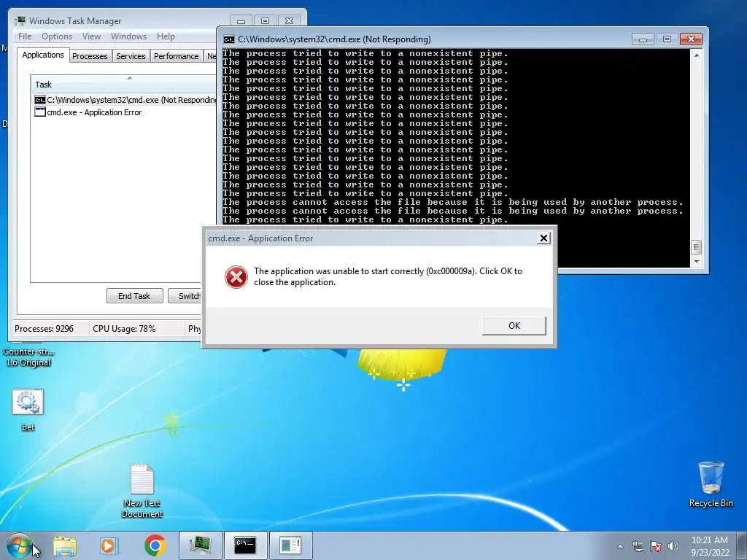Close the Windows Task Manager window

click(x=289, y=21)
